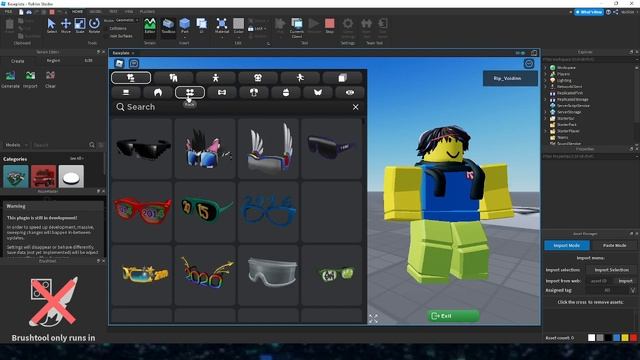
Task: Equip the blue 2018 glasses
Action: [268, 212]
